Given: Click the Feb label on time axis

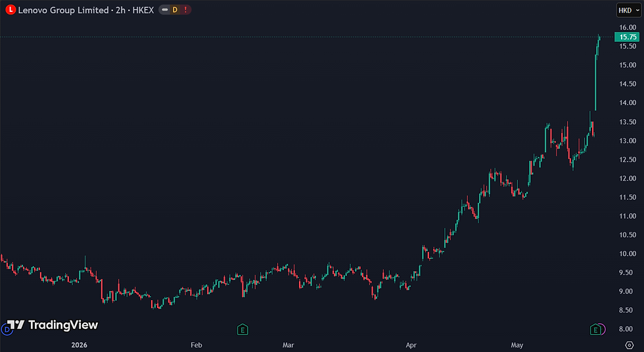Looking at the screenshot, I should [x=196, y=345].
